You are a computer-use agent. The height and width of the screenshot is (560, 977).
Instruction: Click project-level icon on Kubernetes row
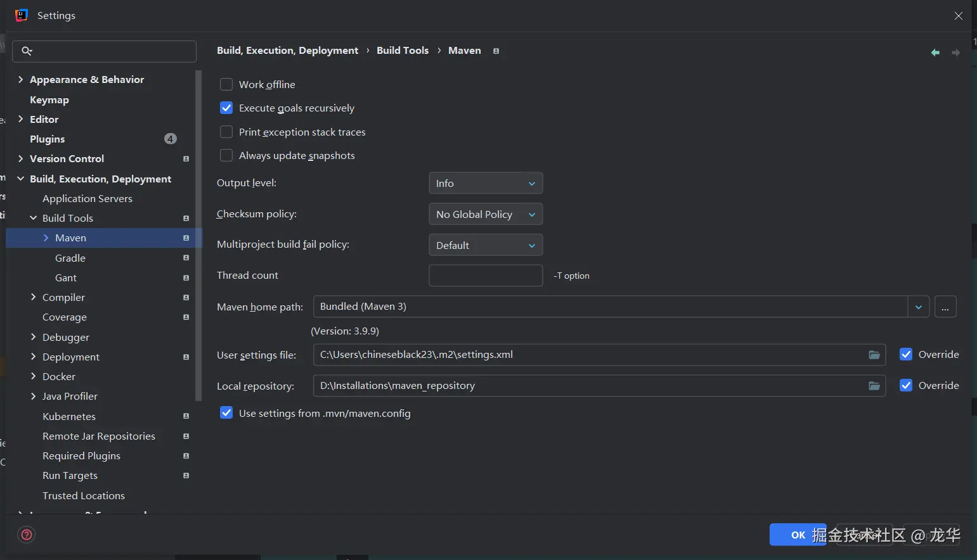coord(186,416)
